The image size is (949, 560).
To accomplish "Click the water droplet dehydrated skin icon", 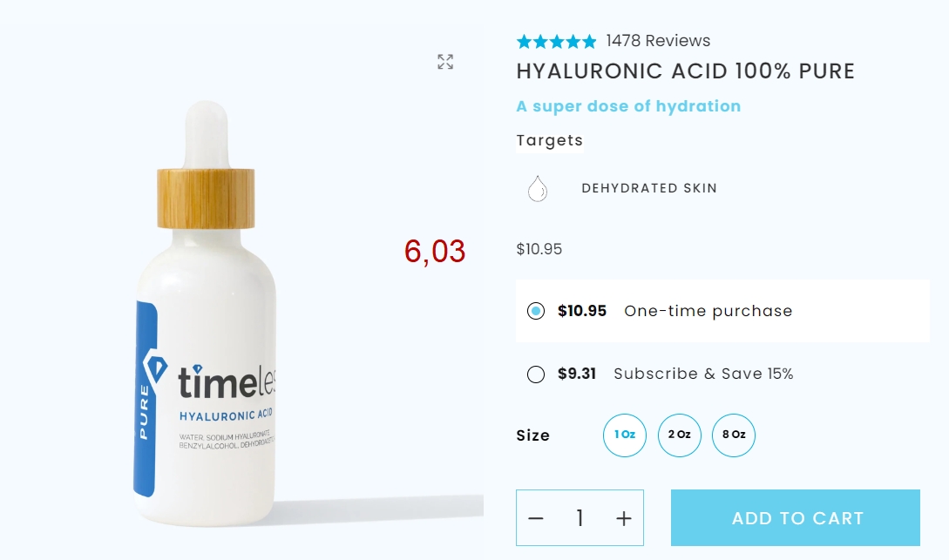I will click(x=538, y=189).
